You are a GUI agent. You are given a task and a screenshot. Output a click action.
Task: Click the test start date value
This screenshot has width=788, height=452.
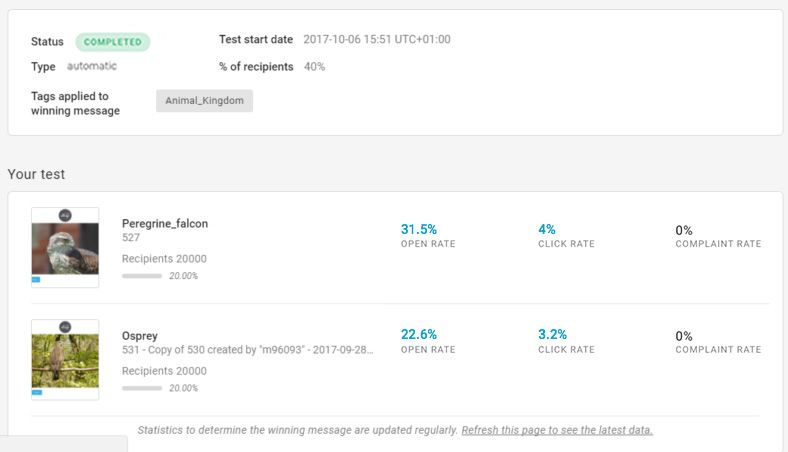[x=377, y=39]
